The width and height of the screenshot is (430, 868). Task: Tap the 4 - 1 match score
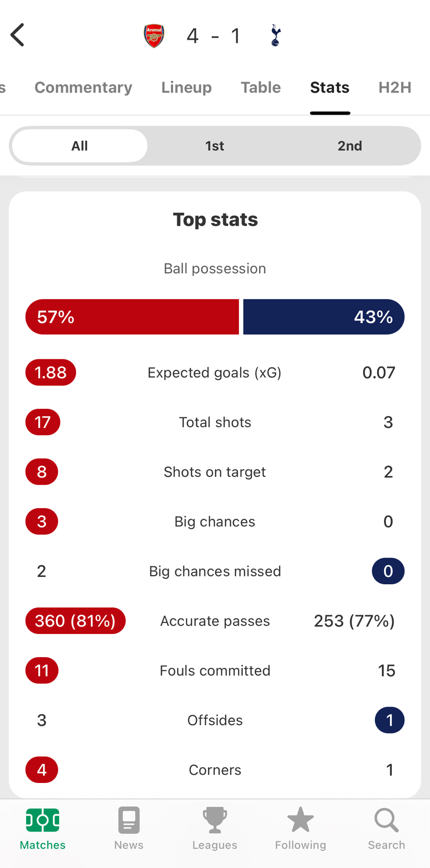pyautogui.click(x=213, y=36)
